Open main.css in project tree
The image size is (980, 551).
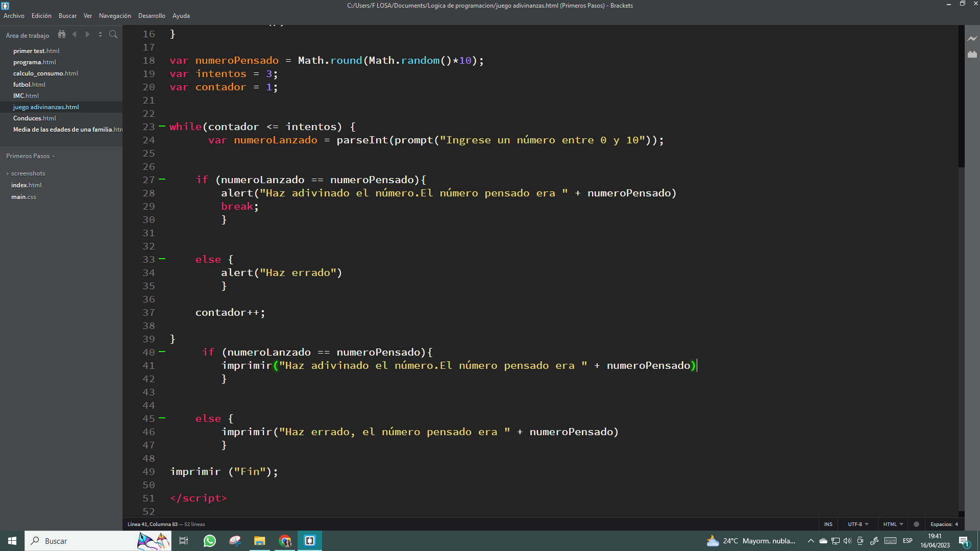point(23,197)
